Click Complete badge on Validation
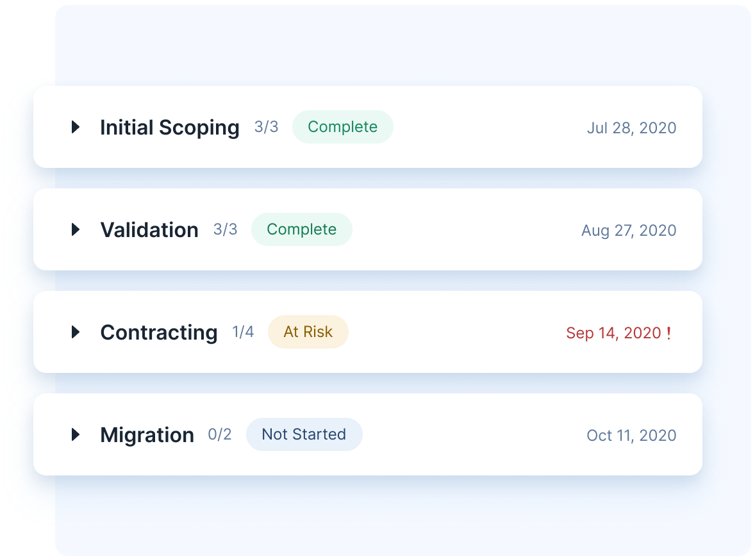 pyautogui.click(x=301, y=229)
